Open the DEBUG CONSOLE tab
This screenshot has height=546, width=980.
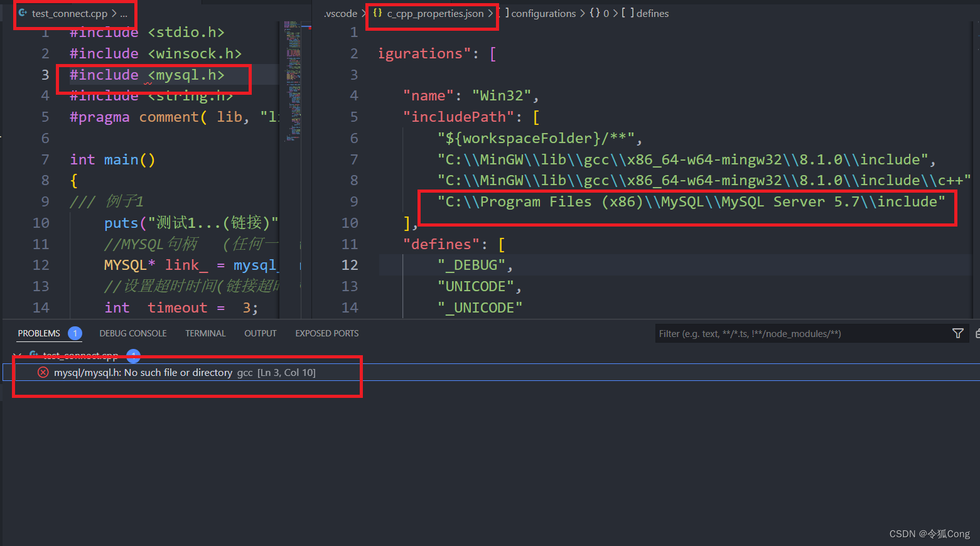click(x=132, y=333)
